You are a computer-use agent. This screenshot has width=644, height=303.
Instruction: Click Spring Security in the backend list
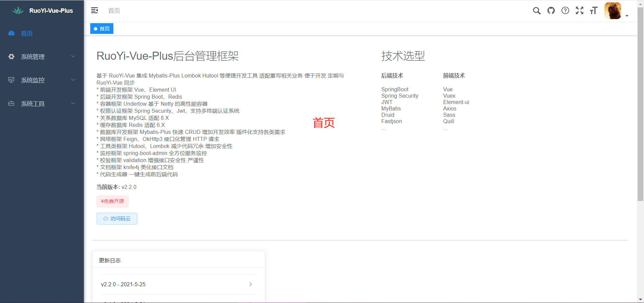point(400,96)
